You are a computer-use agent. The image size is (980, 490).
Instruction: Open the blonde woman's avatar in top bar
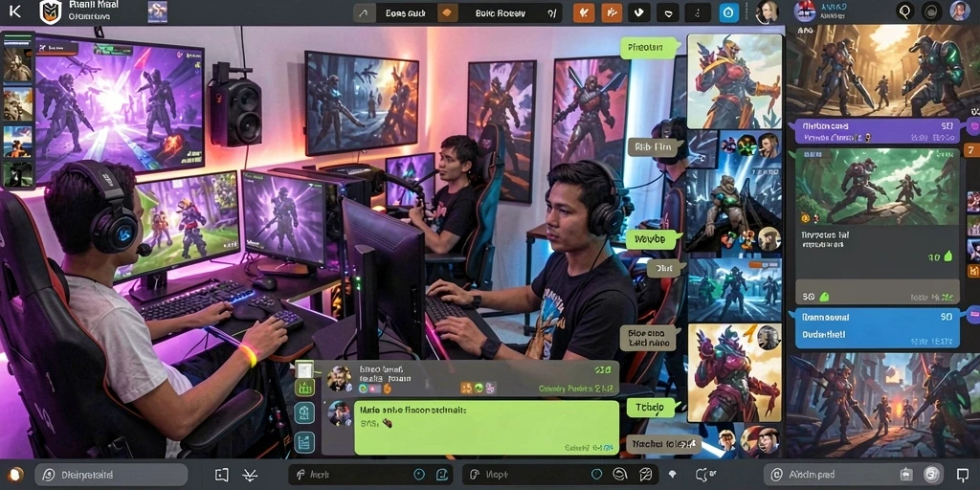(767, 11)
